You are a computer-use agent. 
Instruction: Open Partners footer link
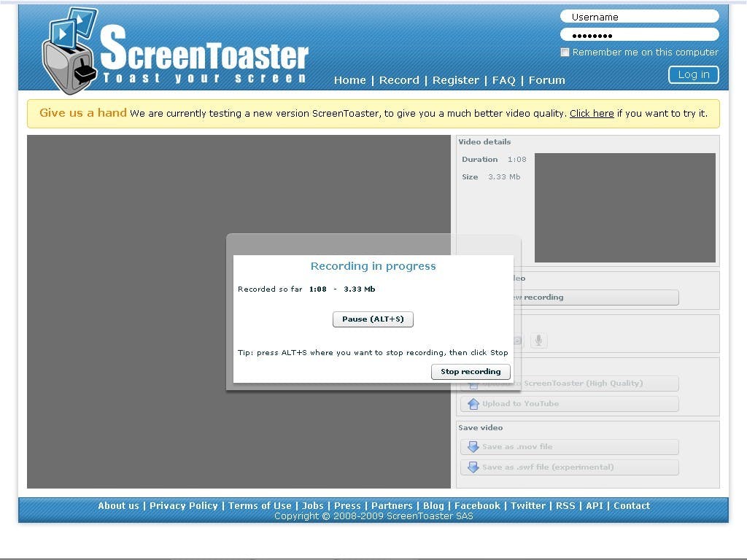392,506
